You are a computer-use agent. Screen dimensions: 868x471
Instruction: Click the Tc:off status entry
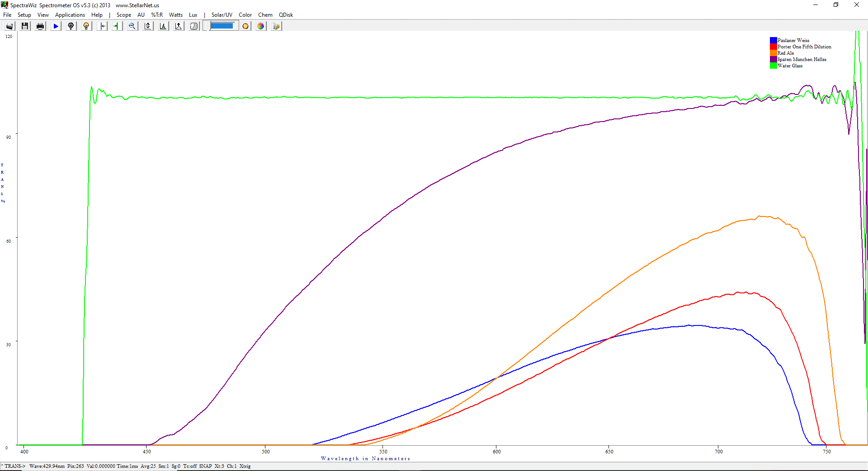[190, 466]
